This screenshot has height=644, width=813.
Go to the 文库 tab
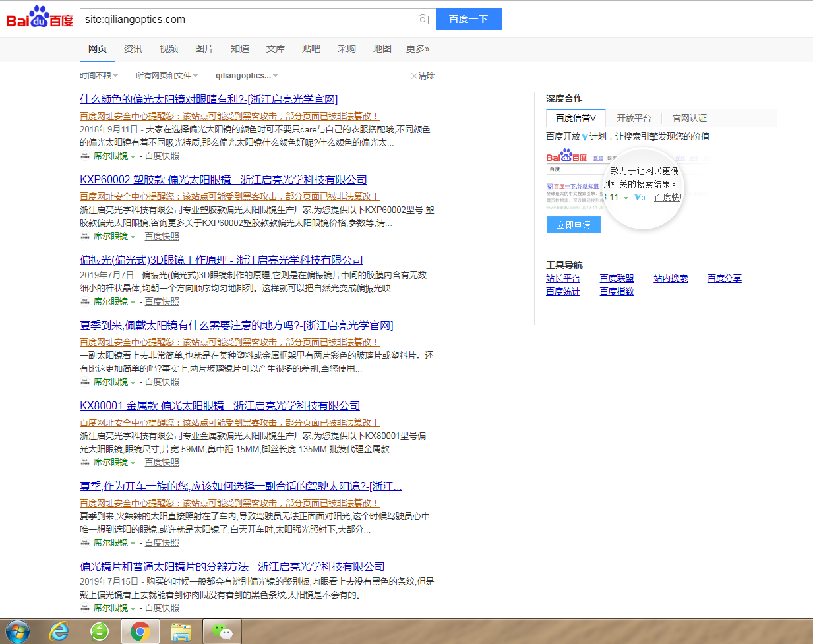(x=276, y=49)
